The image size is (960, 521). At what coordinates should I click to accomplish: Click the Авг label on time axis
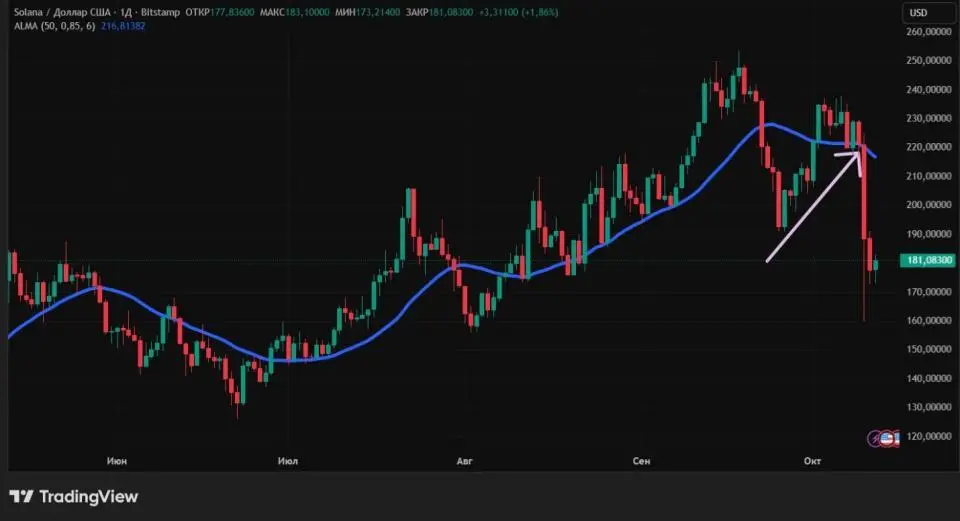(464, 461)
